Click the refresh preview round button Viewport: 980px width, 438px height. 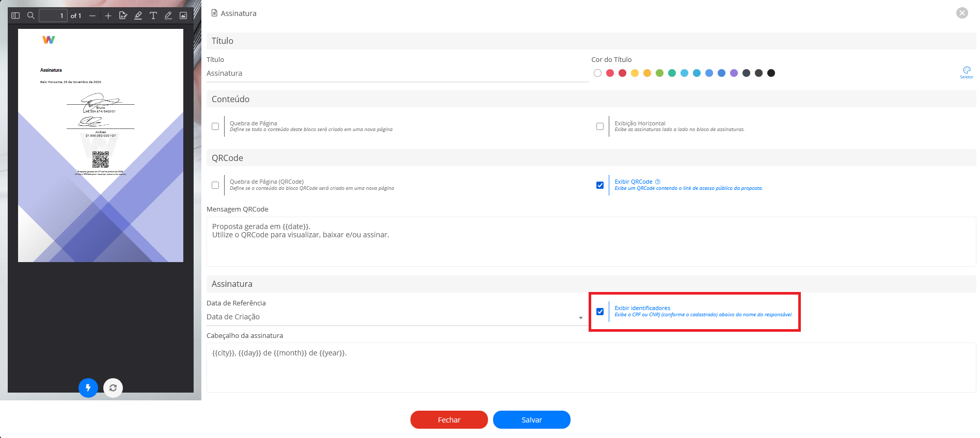(113, 388)
